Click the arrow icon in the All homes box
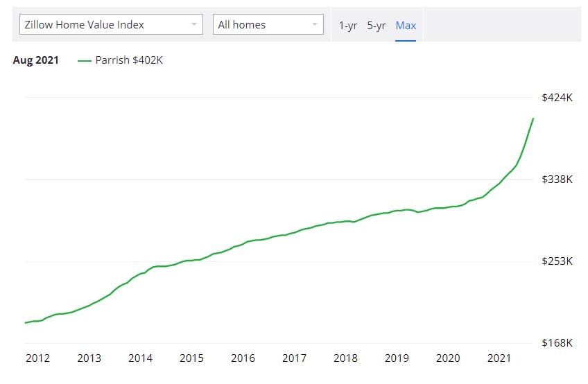Image resolution: width=588 pixels, height=384 pixels. click(x=315, y=25)
